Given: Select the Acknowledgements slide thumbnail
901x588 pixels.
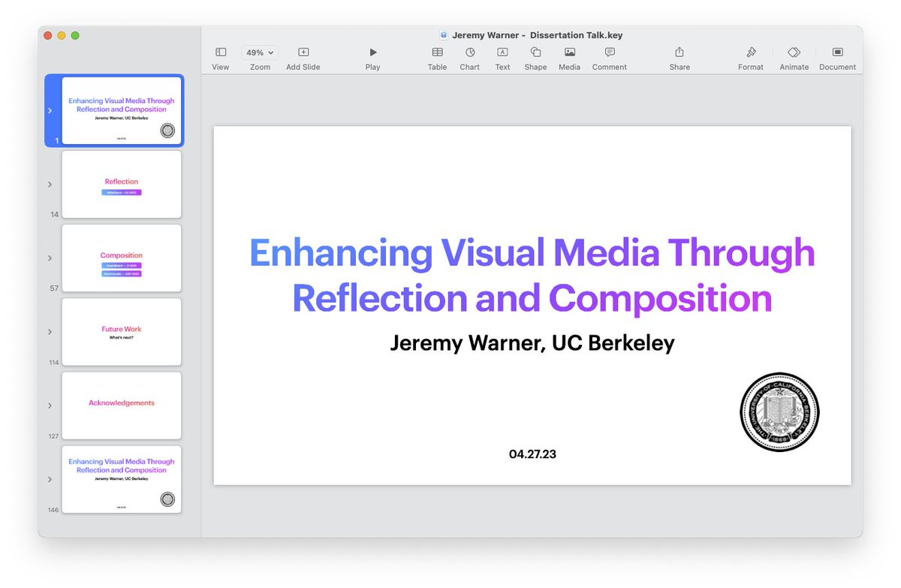Looking at the screenshot, I should pos(122,406).
